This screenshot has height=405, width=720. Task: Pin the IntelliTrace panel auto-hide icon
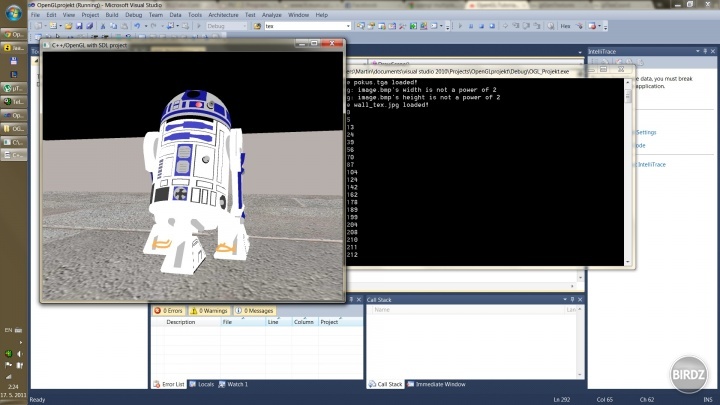click(705, 51)
